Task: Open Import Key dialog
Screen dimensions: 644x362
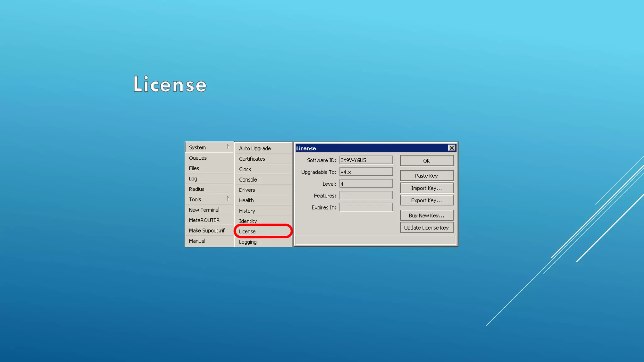Action: point(426,188)
